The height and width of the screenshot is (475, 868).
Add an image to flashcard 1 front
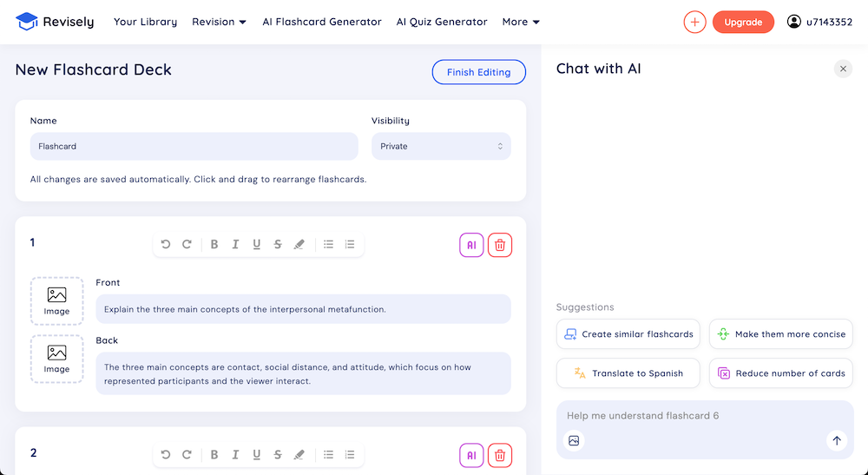pos(57,300)
